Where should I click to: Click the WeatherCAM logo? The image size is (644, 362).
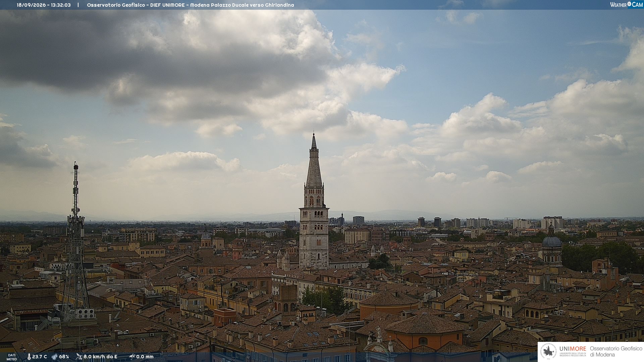coord(627,5)
